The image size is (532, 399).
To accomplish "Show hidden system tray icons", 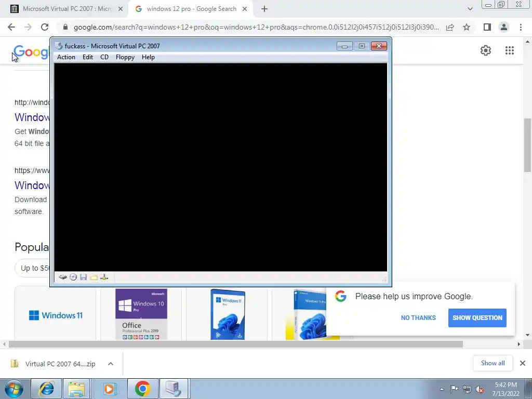I will (442, 389).
